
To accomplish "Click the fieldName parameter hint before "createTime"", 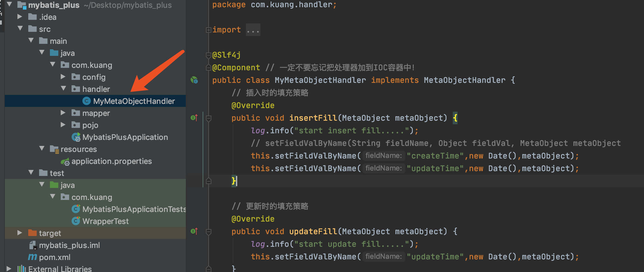I will click(x=384, y=156).
